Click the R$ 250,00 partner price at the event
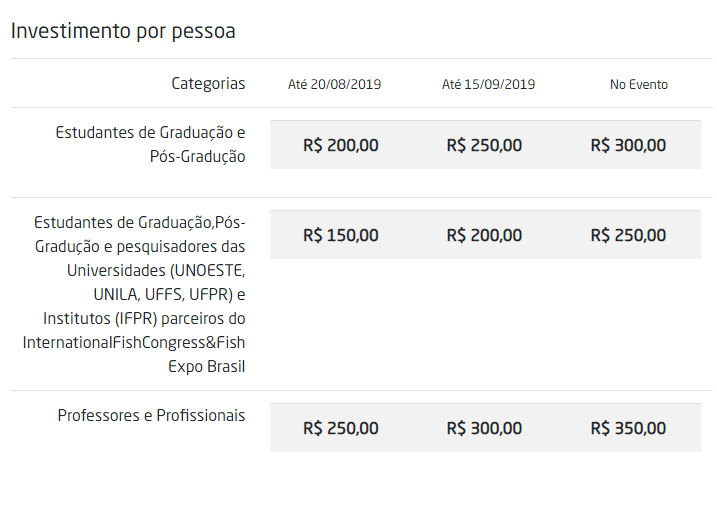The width and height of the screenshot is (717, 505). [628, 235]
